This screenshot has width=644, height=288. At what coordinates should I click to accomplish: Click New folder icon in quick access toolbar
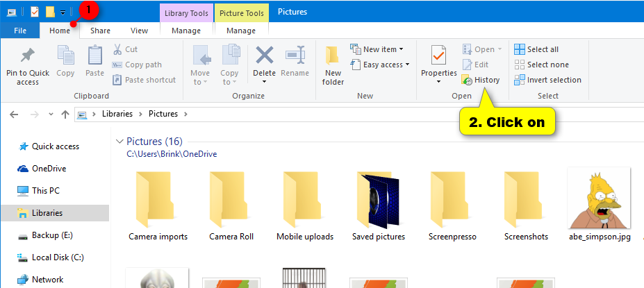(x=50, y=12)
